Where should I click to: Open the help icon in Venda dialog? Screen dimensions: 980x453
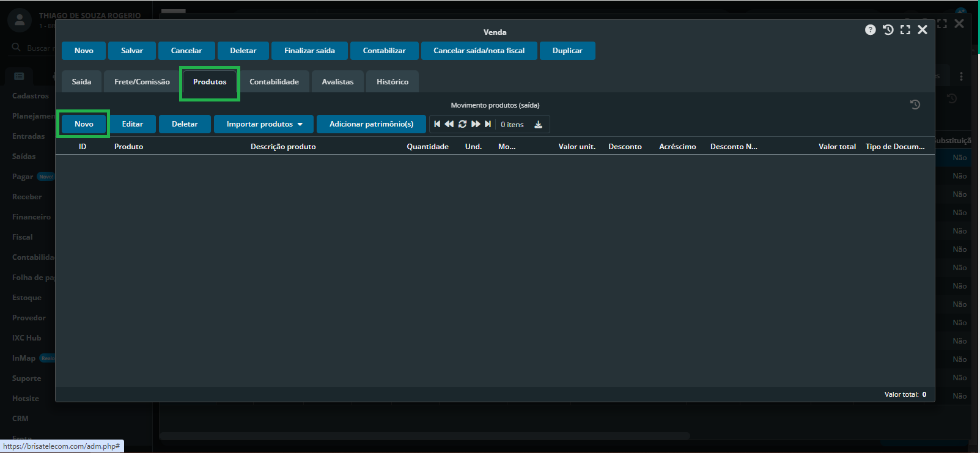870,30
